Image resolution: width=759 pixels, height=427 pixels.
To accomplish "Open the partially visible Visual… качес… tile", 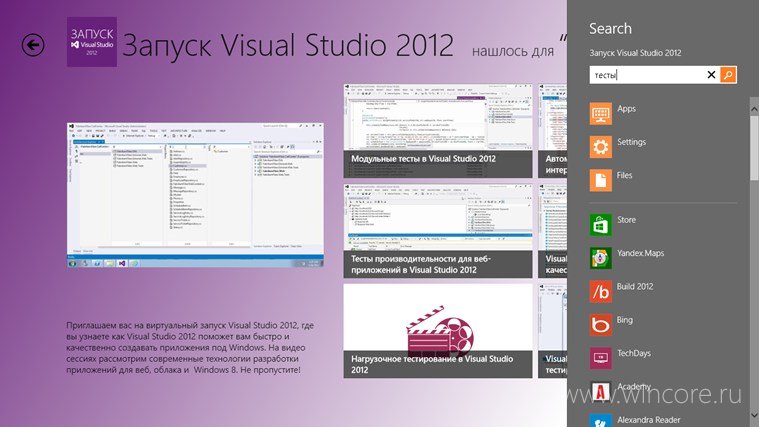I will tap(552, 230).
